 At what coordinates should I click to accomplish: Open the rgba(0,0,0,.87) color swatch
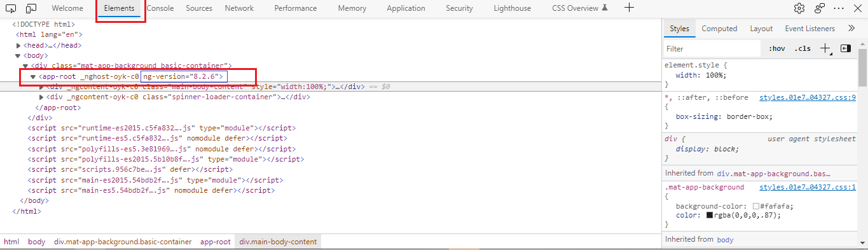click(x=710, y=215)
